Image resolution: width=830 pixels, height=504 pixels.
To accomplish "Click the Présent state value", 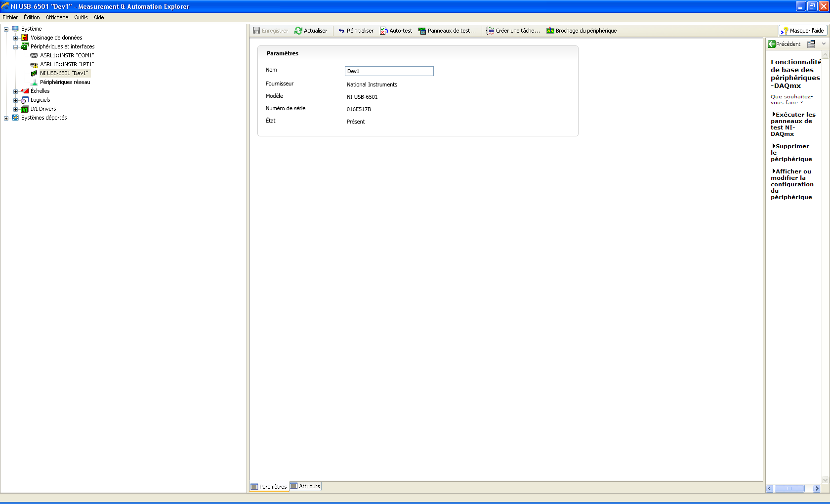I will (356, 122).
